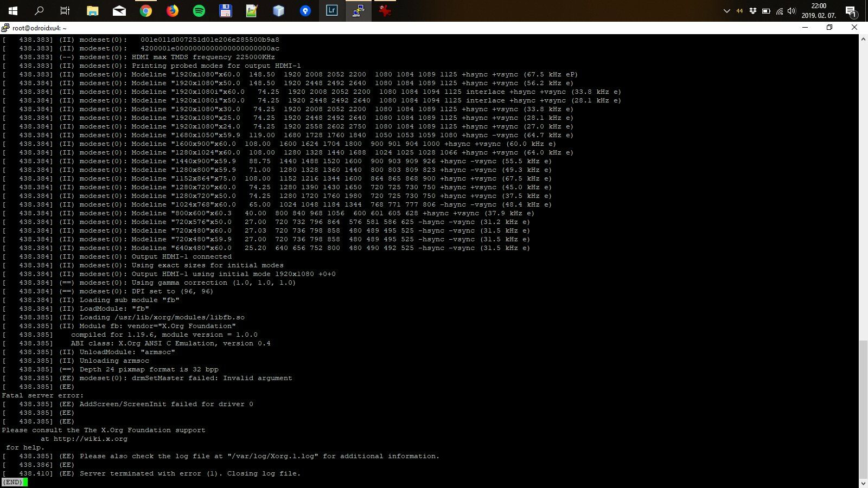Viewport: 868px width, 488px height.
Task: Click the terminal scrollbar up arrow
Action: pos(863,39)
